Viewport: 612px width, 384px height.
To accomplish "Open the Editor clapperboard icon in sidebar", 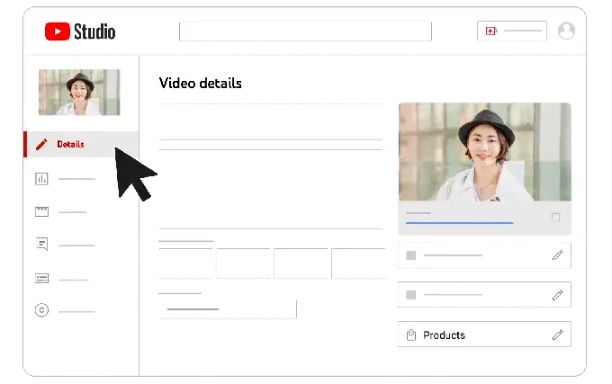I will [42, 212].
